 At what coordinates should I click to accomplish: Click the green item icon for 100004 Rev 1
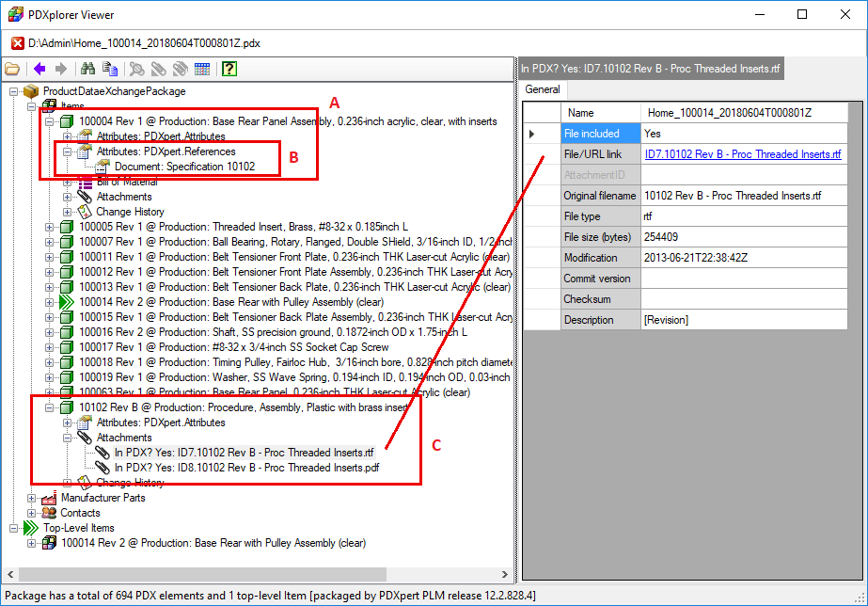(67, 121)
